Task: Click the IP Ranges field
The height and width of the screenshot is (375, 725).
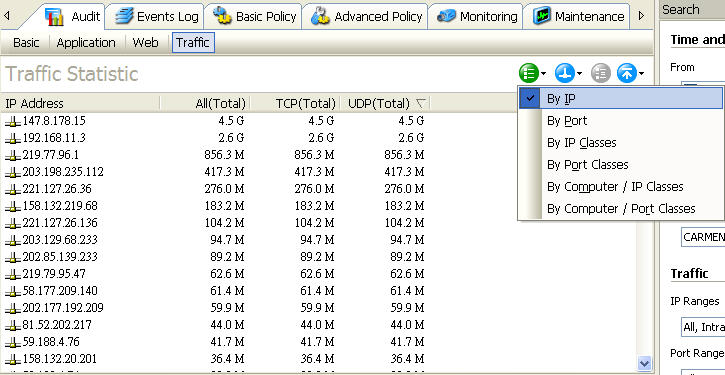Action: pyautogui.click(x=703, y=327)
